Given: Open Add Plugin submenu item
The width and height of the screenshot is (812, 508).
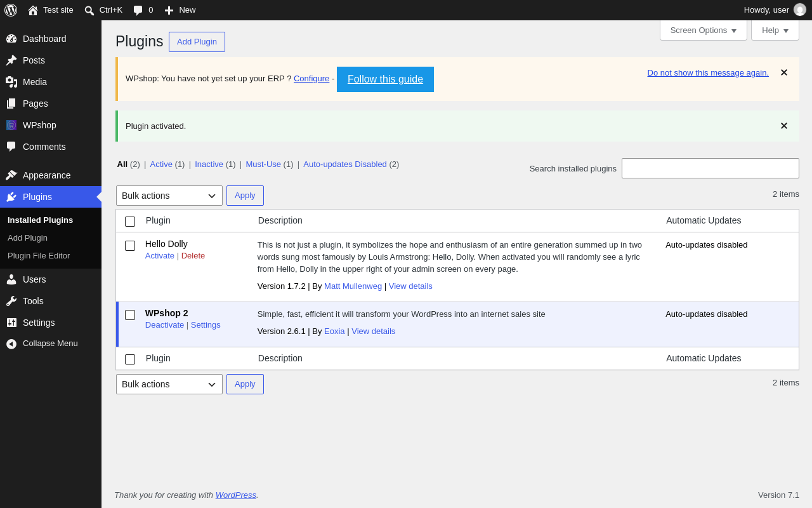Looking at the screenshot, I should coord(27,238).
